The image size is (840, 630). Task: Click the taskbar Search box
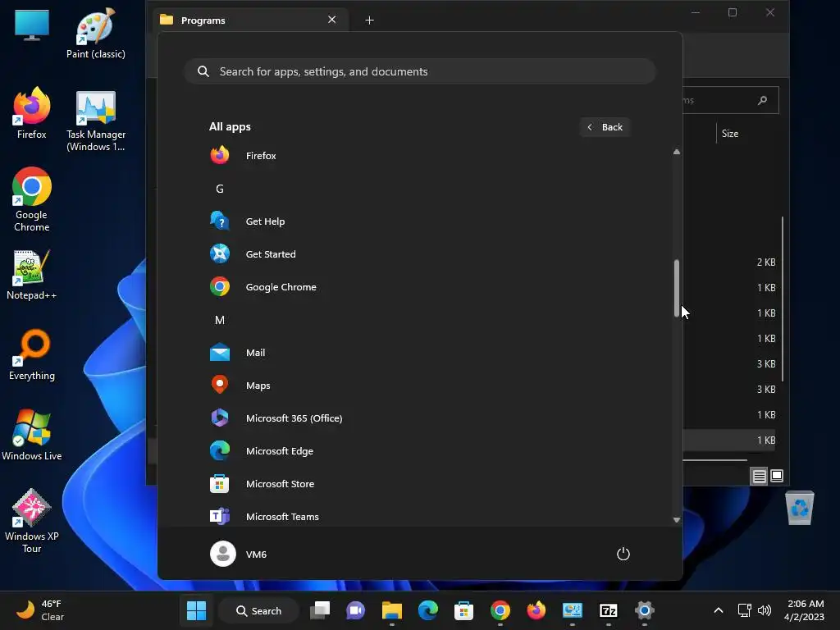tap(258, 610)
